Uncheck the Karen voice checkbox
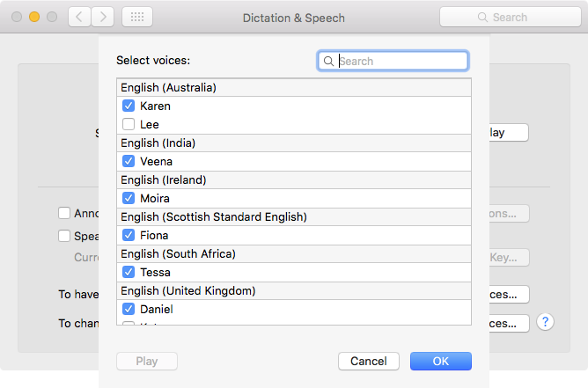 pyautogui.click(x=129, y=106)
